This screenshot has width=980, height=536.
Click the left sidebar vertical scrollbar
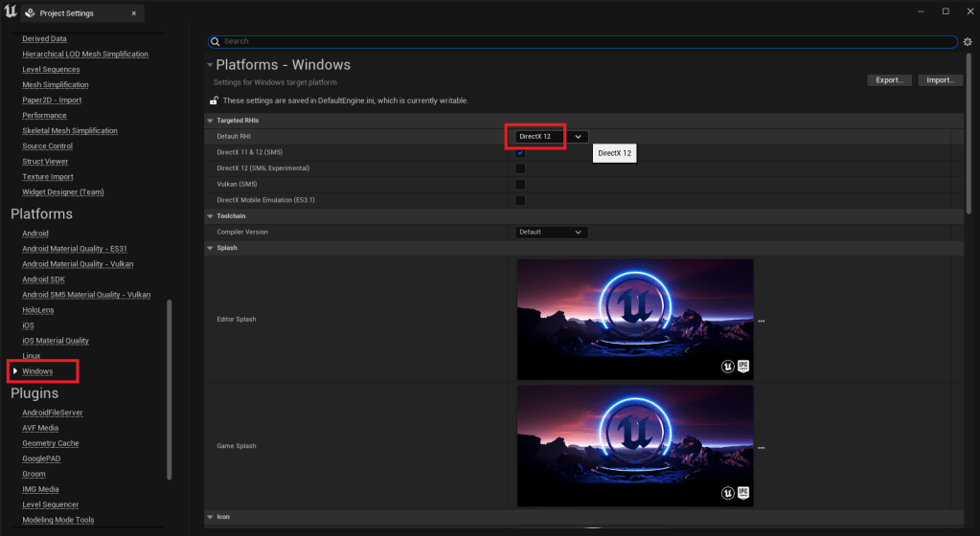tap(170, 388)
